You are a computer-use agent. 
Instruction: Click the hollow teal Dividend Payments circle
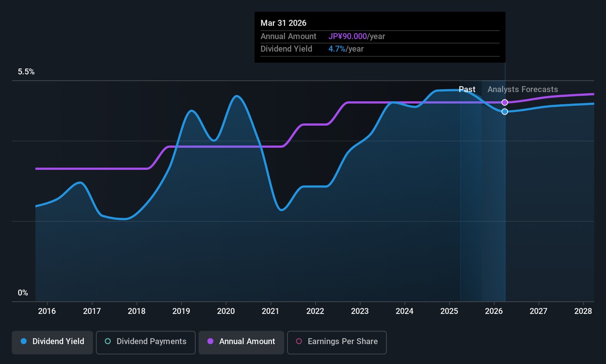click(x=108, y=342)
